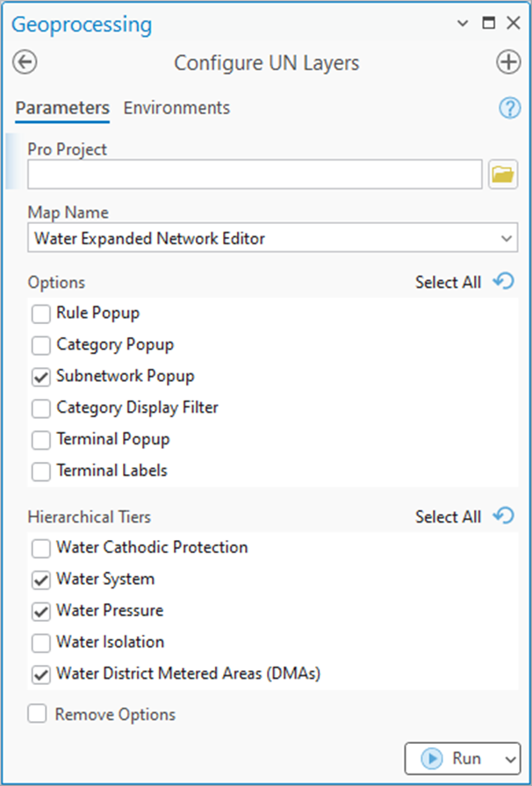Open a new geoprocessing tool with the plus icon

tap(508, 62)
